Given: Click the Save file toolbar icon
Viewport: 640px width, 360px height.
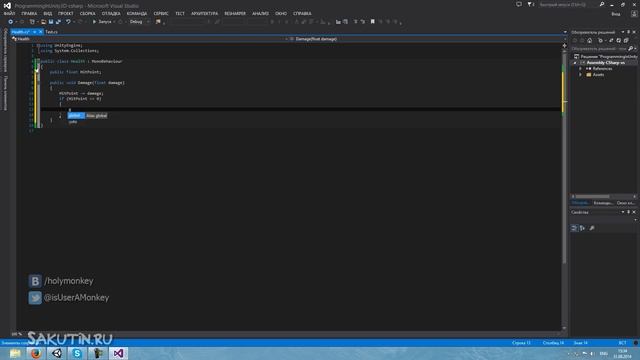Looking at the screenshot, I should tap(51, 22).
